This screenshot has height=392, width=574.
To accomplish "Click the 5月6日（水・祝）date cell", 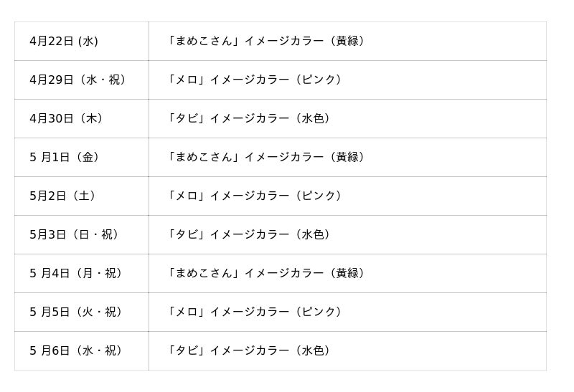I will 77,351.
